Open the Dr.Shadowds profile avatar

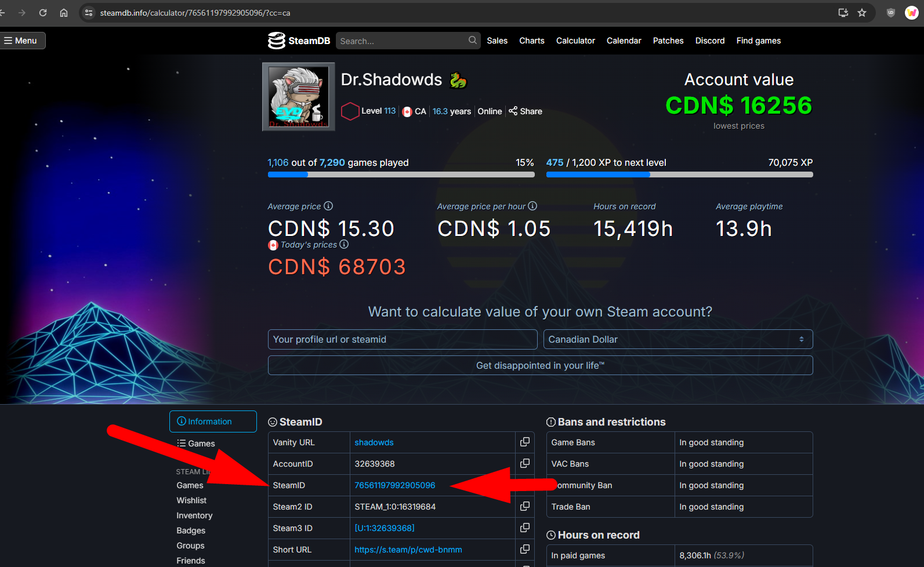(299, 97)
